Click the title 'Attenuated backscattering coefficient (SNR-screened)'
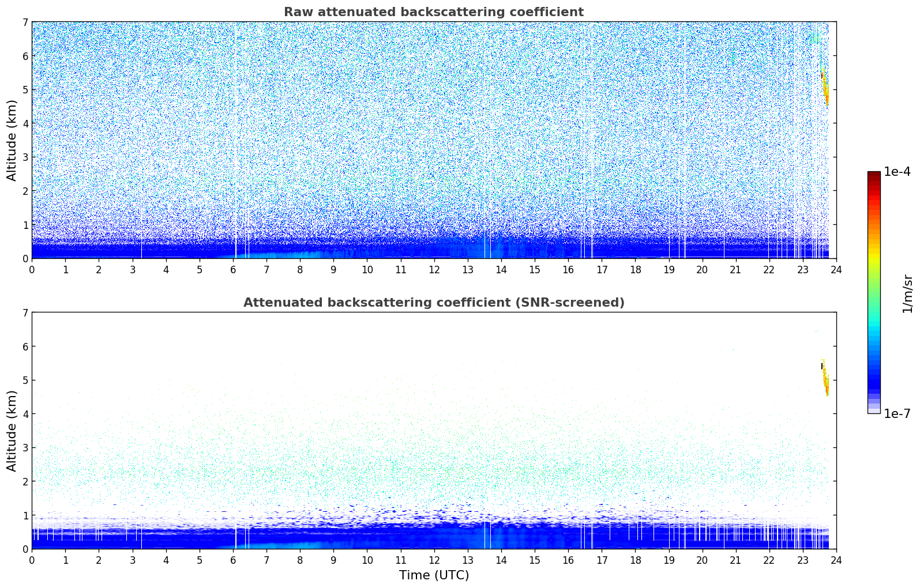Image resolution: width=920 pixels, height=588 pixels. tap(434, 303)
